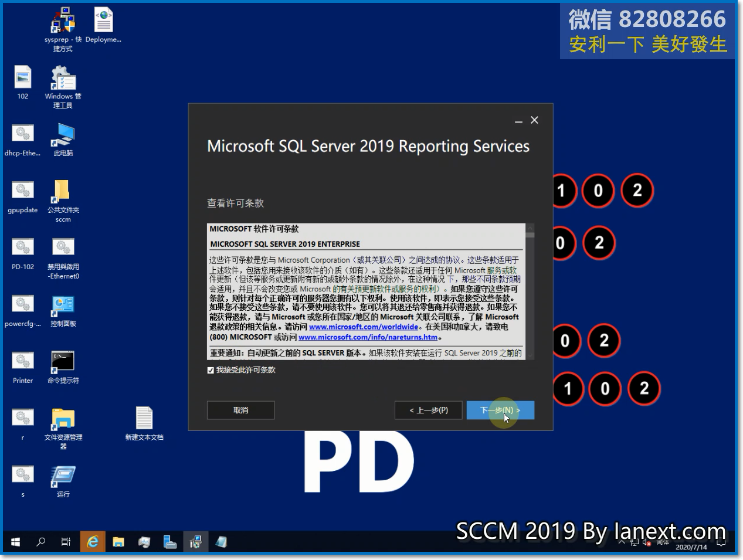Viewport: 743px width, 560px height.
Task: Open the www.microsoft.com/worldwide link
Action: (364, 327)
